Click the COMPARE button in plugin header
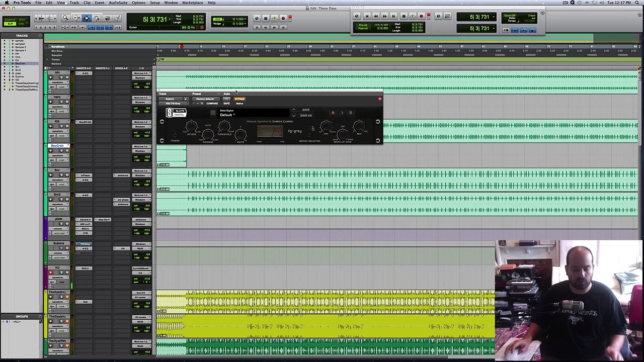This screenshot has height=362, width=644. click(x=212, y=104)
